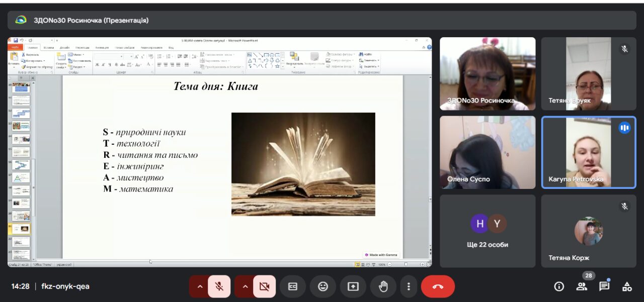This screenshot has width=644, height=302.
Task: Switch to the Вставка ribbon tab
Action: click(x=49, y=48)
